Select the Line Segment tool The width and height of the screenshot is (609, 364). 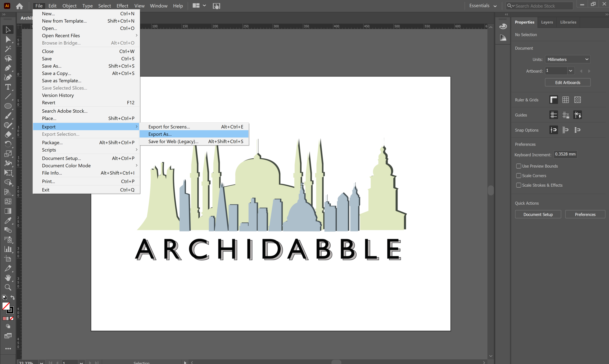(x=8, y=97)
